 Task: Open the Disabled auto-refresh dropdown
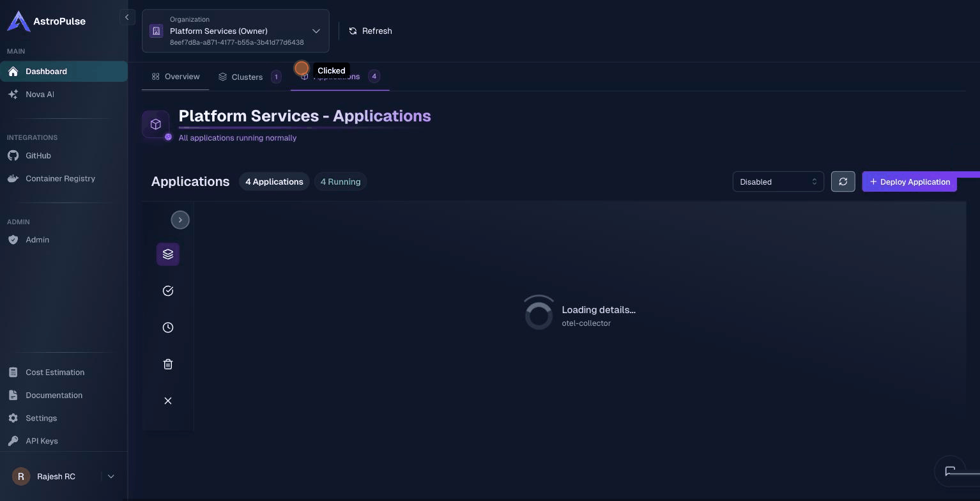click(778, 181)
